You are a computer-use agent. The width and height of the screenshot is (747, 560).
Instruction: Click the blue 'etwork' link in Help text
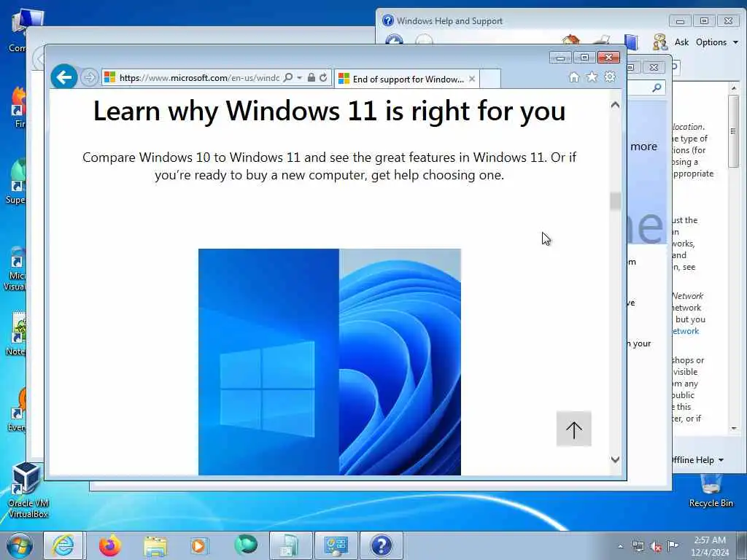(686, 331)
